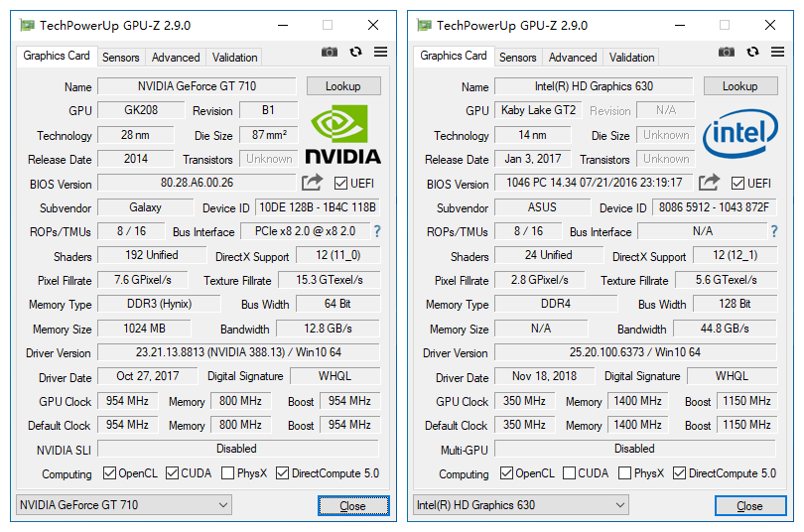Toggle OpenCL checkbox in GT 710 window
Screen dimensions: 804x532
coord(109,472)
